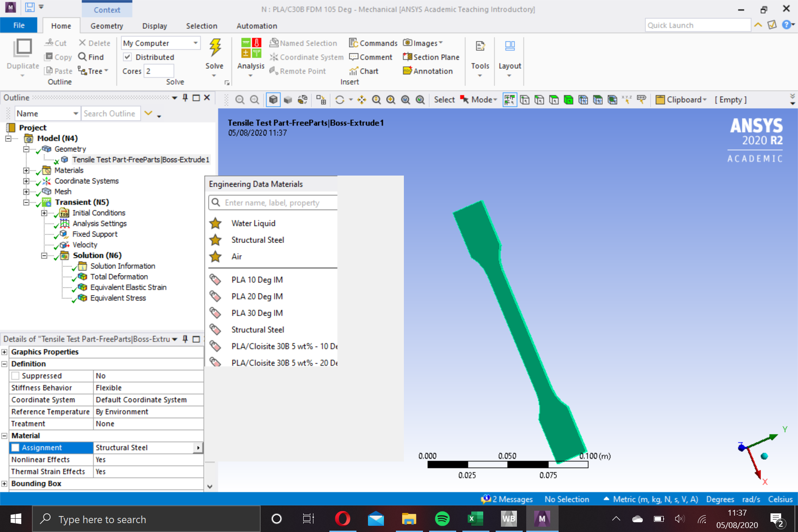Open the Automation menu tab
This screenshot has width=798, height=532.
pyautogui.click(x=256, y=26)
